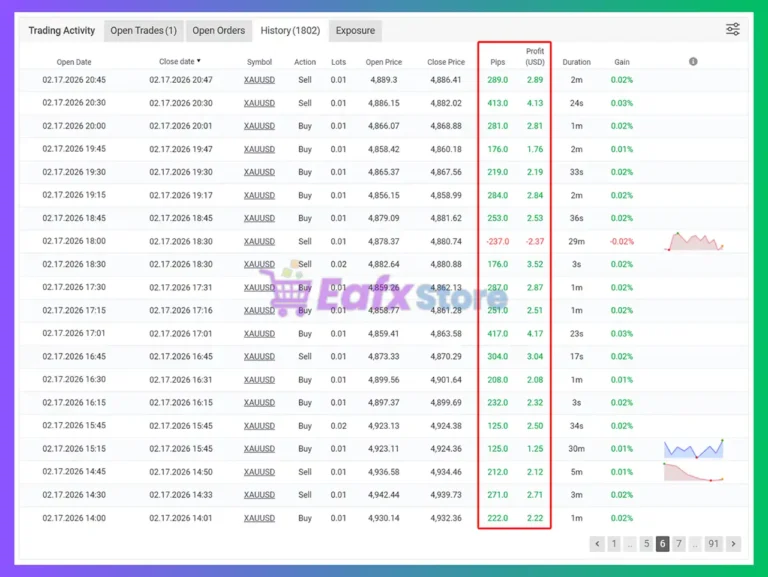Screen dimensions: 768x577
Task: Sort by Open Price column header
Action: pyautogui.click(x=384, y=62)
